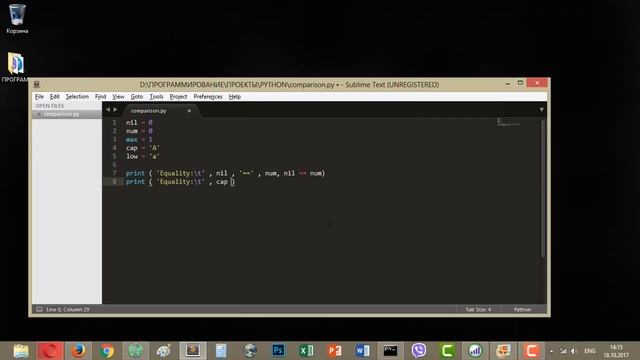Image resolution: width=640 pixels, height=360 pixels.
Task: Open the Notepad document icon in taskbar
Action: tap(221, 351)
